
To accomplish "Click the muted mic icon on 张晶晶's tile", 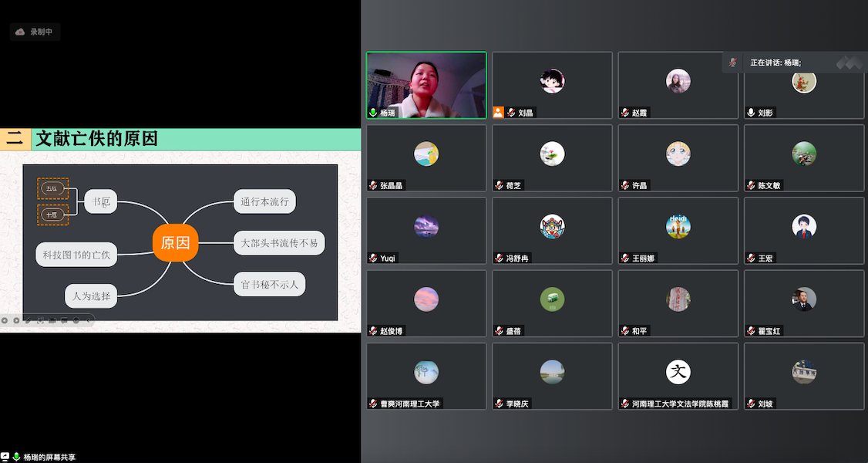I will [373, 185].
